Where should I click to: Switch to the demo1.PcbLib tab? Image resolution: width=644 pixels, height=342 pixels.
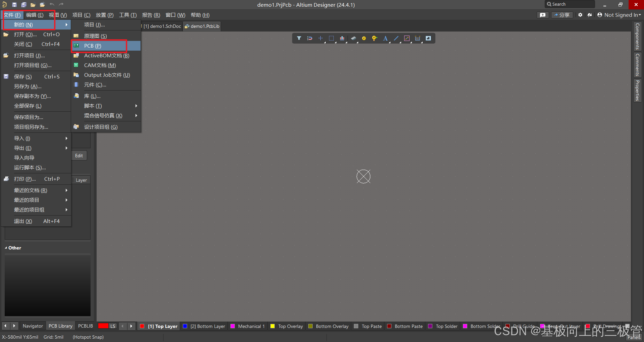pyautogui.click(x=202, y=26)
